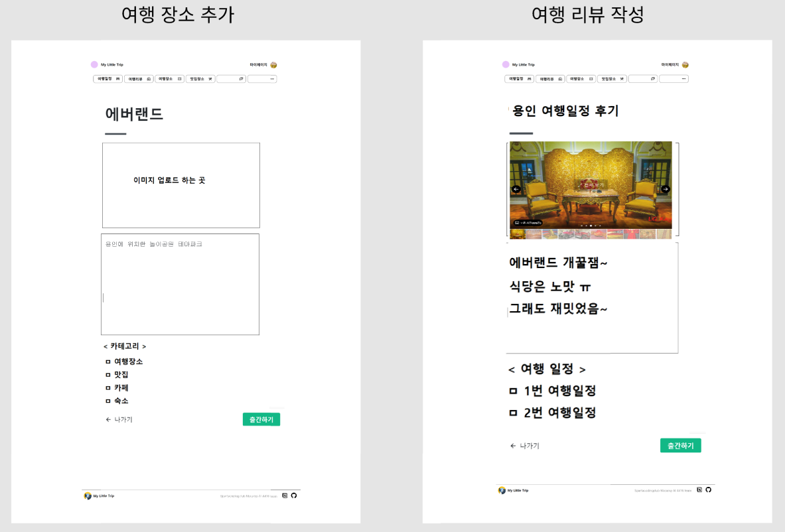Viewport: 785px width, 532px height.
Task: Click the review text area starting with 에버랜드 개꿀잼~
Action: (x=593, y=298)
